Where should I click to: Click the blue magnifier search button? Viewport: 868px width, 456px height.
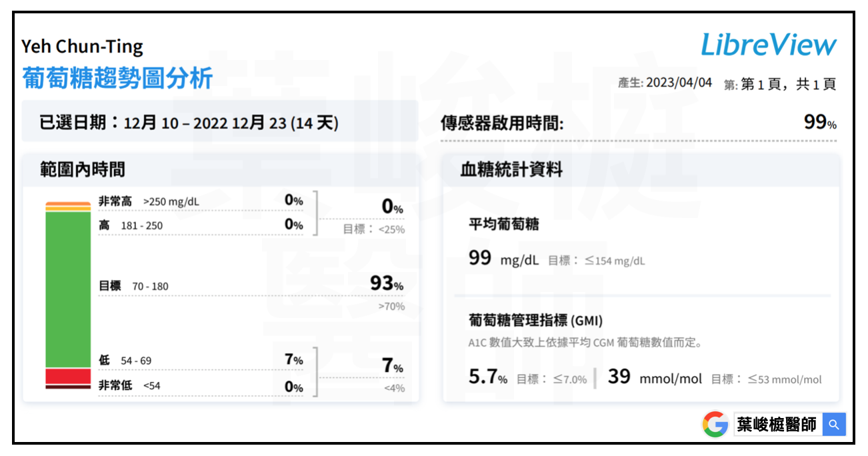(833, 425)
